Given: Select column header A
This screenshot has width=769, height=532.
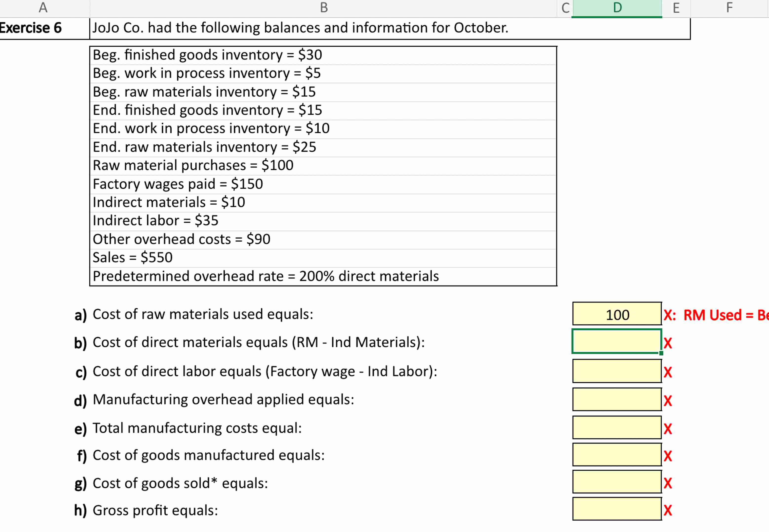Looking at the screenshot, I should tap(43, 7).
